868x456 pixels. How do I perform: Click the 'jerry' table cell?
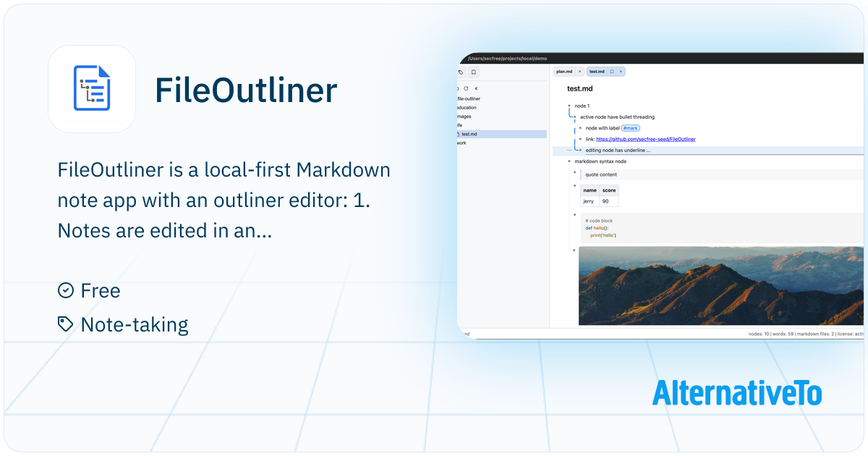point(590,201)
